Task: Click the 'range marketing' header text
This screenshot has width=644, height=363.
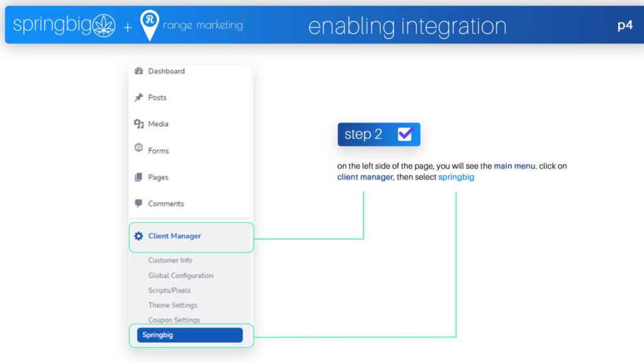Action: 203,25
